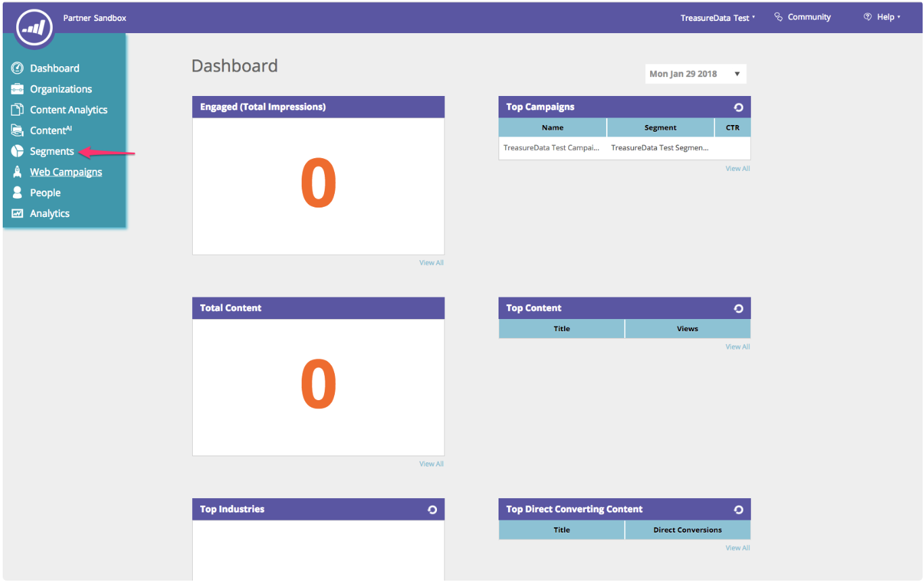Click the People person icon
The width and height of the screenshot is (924, 584).
coord(18,193)
